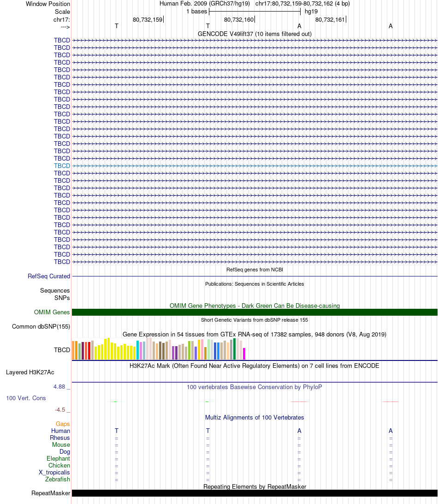Screen dimensions: 438x504
Task: Click the 1 bases scale bar label
Action: [x=197, y=11]
